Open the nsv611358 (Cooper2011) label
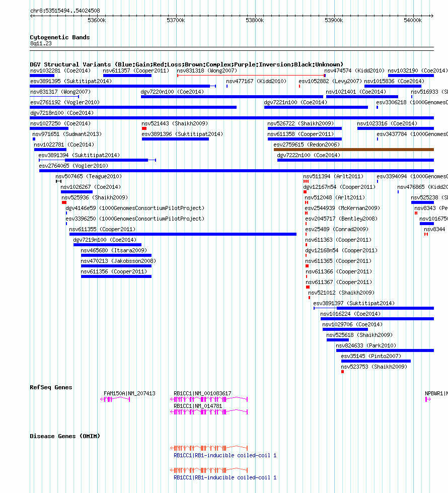This screenshot has height=493, width=448. 301,134
